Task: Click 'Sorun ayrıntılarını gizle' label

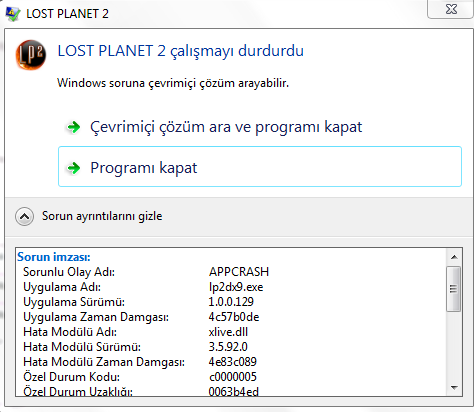Action: click(x=102, y=216)
